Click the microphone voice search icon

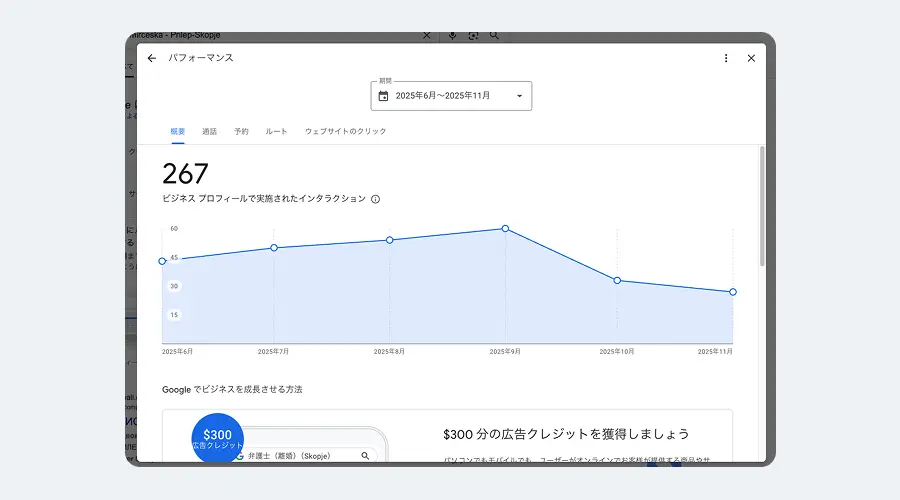452,35
